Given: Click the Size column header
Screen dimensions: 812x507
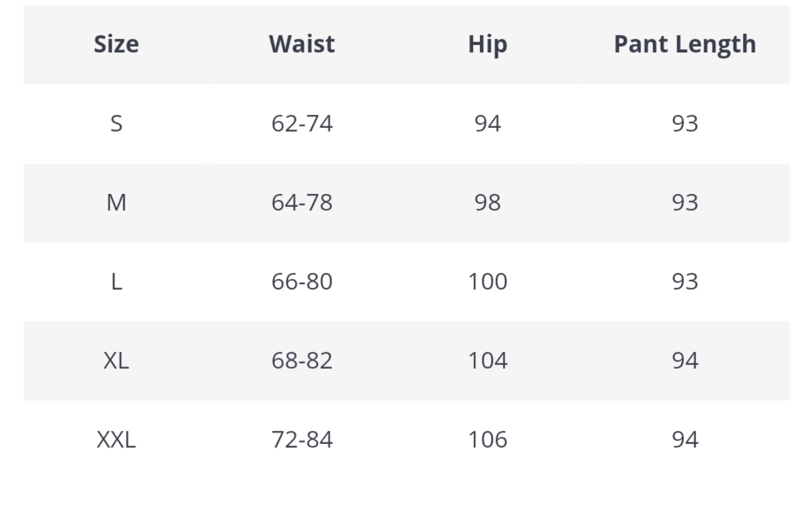Looking at the screenshot, I should click(116, 44).
